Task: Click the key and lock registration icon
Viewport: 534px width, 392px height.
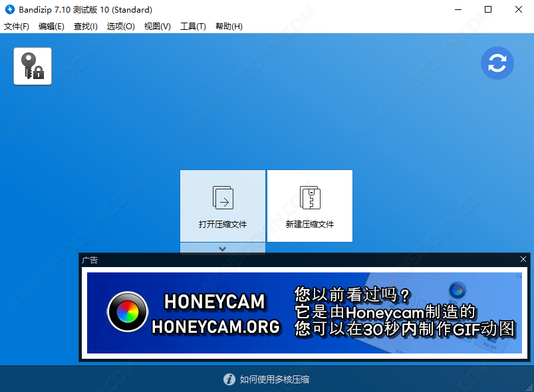Action: (x=33, y=66)
